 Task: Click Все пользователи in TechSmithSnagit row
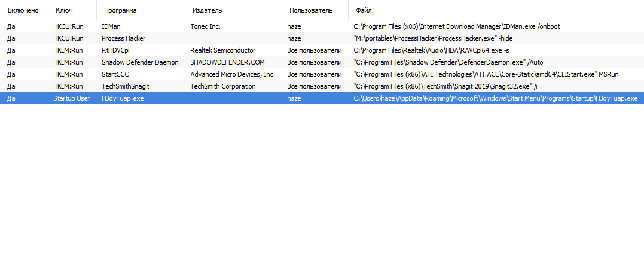pyautogui.click(x=314, y=86)
